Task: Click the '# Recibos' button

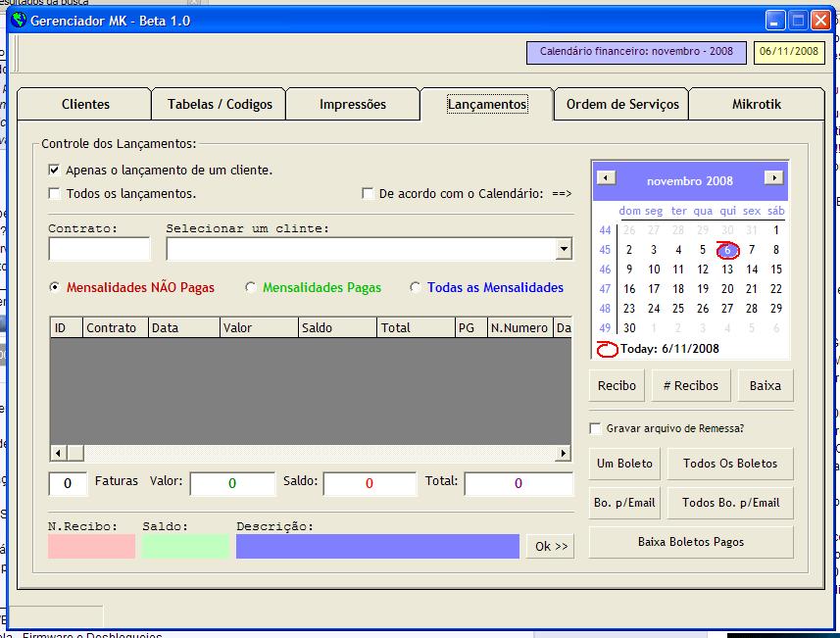Action: (691, 386)
